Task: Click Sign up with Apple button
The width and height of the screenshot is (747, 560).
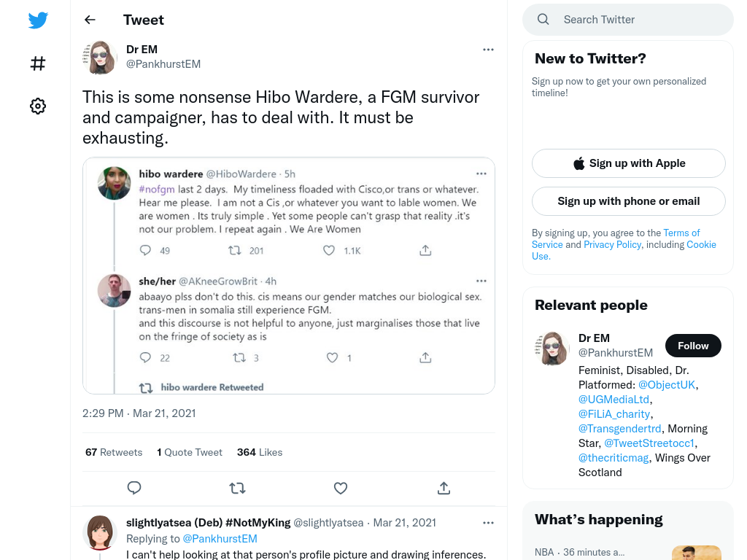Action: 628,163
